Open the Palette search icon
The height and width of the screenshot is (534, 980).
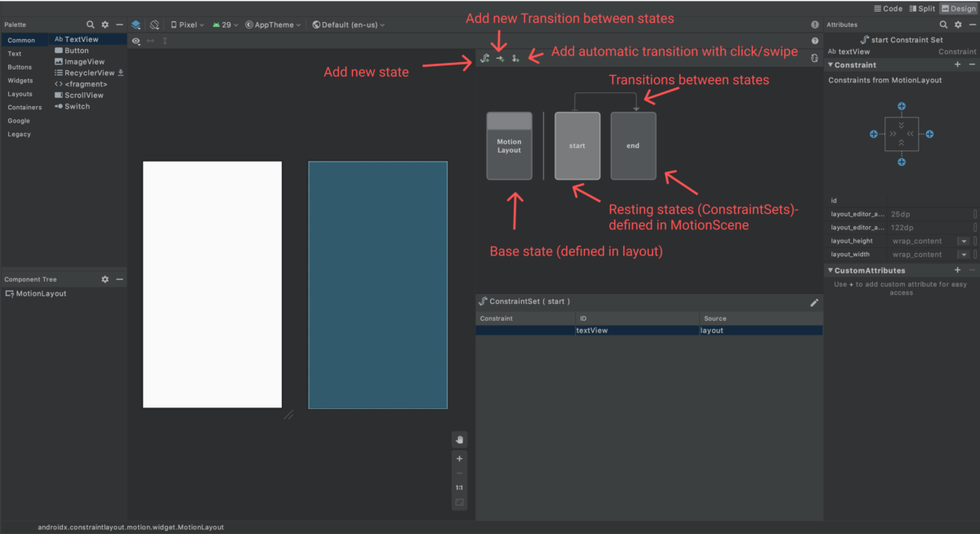90,24
